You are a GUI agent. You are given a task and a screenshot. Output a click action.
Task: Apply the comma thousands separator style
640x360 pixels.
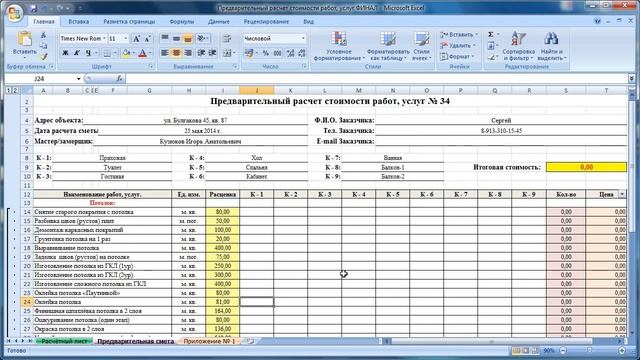pos(278,53)
